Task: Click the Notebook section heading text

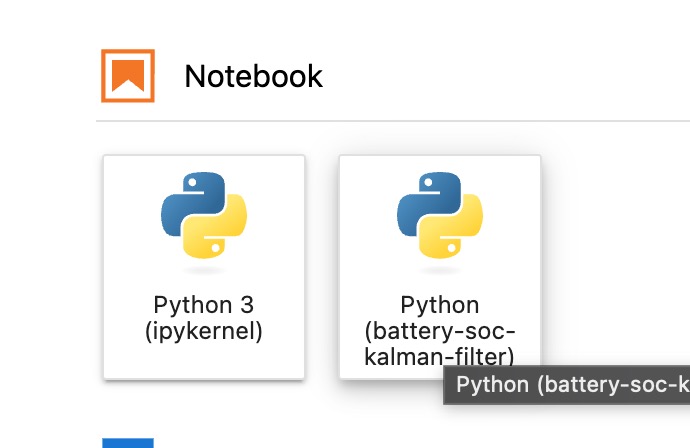Action: tap(253, 76)
